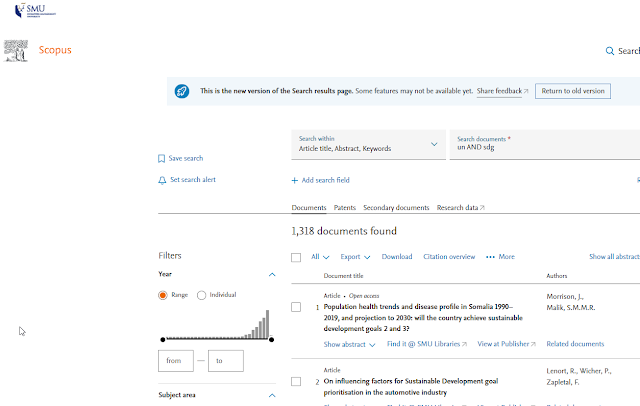The width and height of the screenshot is (640, 406).
Task: Open author Malik, S.M.M.R.
Action: pyautogui.click(x=571, y=308)
